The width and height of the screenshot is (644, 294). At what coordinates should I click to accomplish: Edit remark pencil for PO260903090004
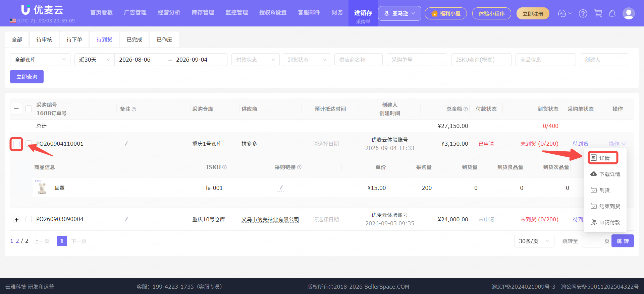point(126,220)
